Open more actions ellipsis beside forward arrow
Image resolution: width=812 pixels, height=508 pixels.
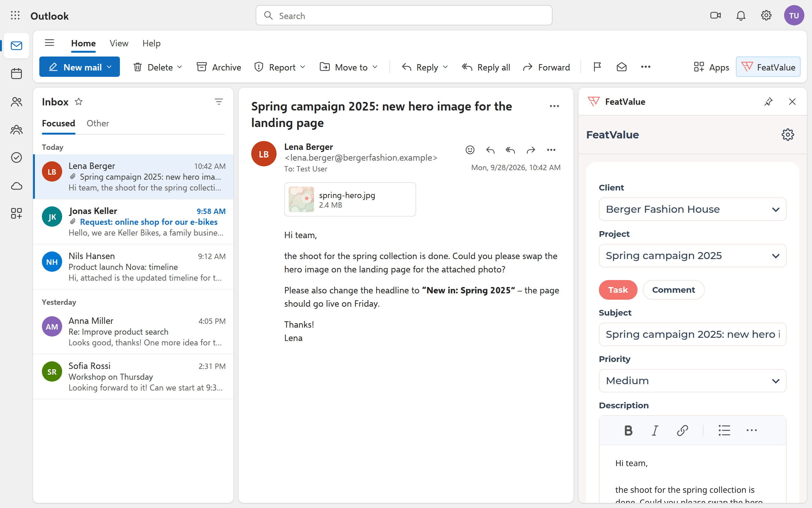551,150
